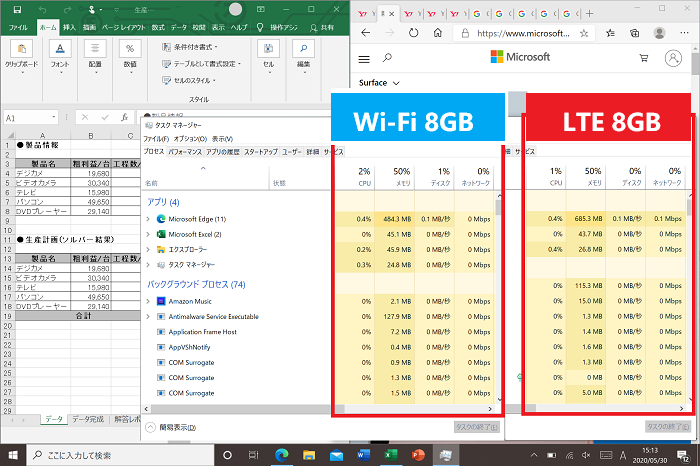Open the Microsoft site hamburger menu
The image size is (700, 466).
coord(364,58)
